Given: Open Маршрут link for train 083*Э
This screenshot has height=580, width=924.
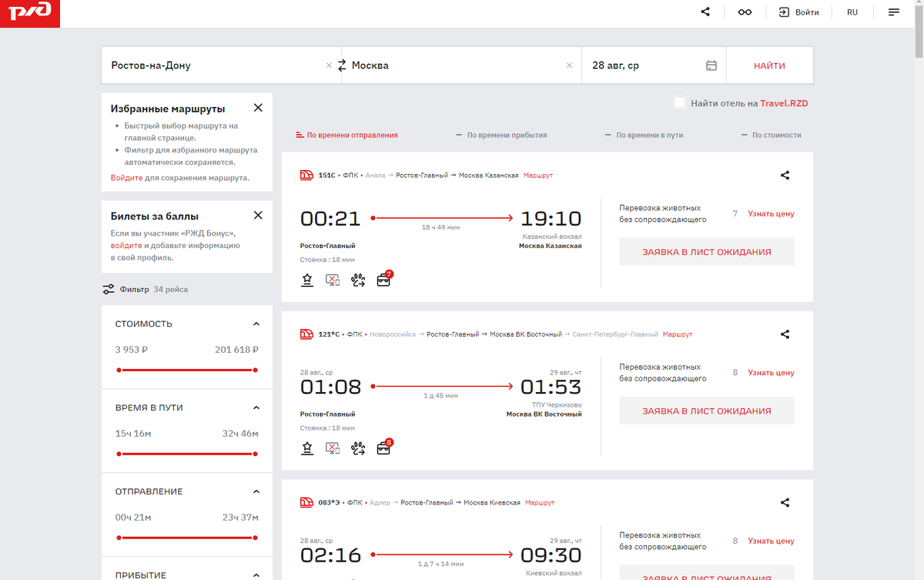Looking at the screenshot, I should 540,503.
